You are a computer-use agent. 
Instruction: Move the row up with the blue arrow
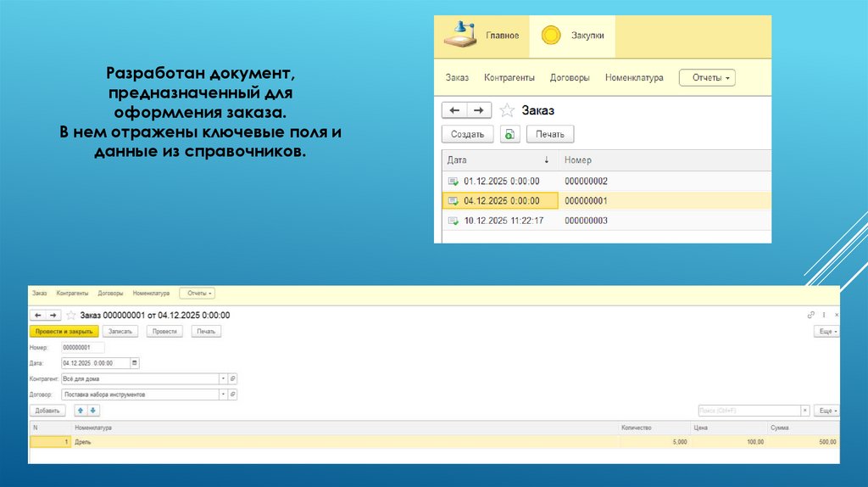coord(81,411)
